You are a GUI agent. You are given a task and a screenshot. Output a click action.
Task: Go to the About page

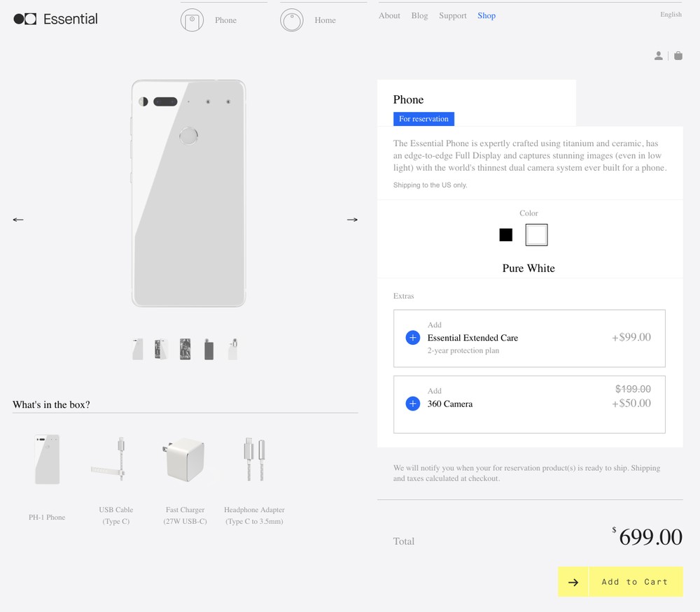(389, 15)
